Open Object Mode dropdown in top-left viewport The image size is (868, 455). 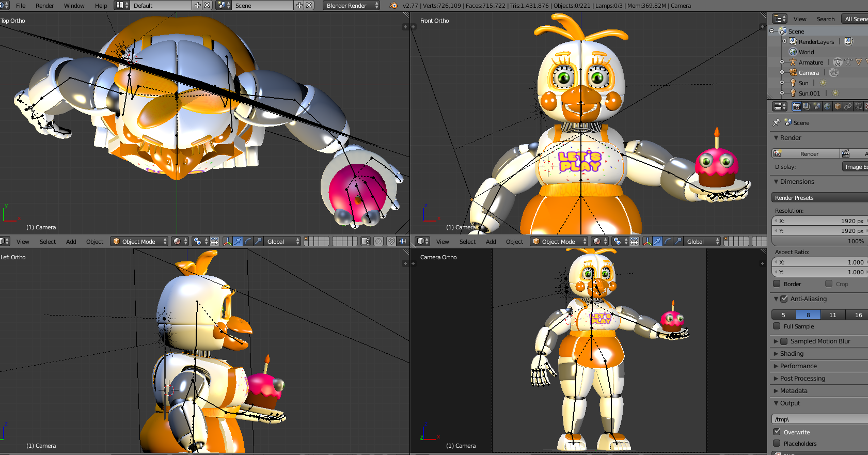(x=139, y=241)
